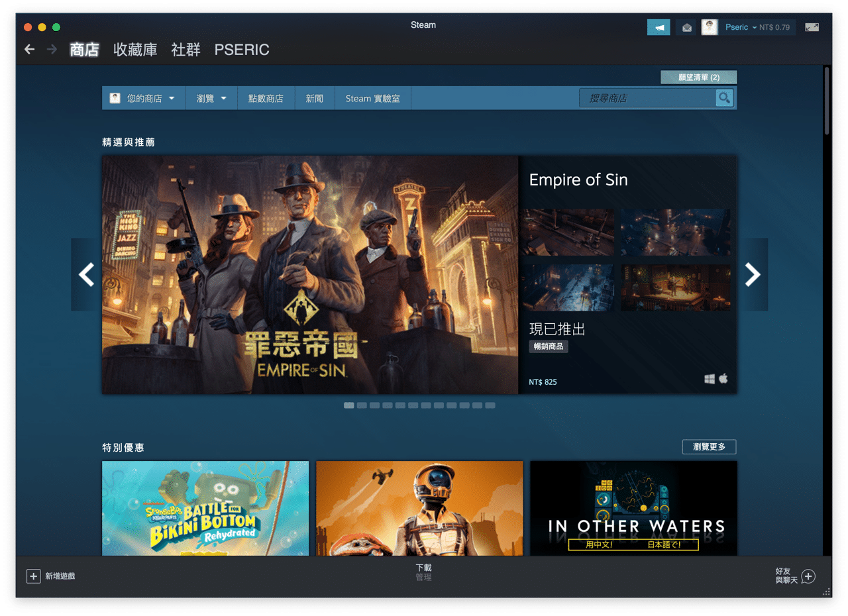Open the inbox envelope icon

687,27
